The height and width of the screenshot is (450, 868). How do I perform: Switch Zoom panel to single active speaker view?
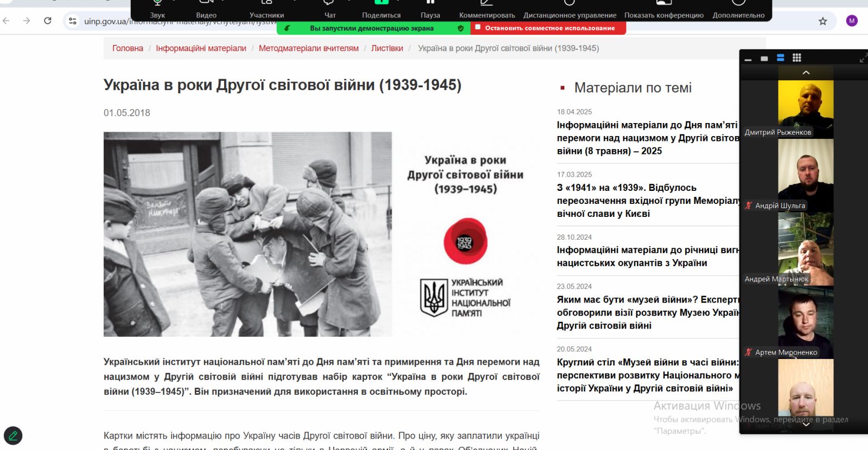click(x=764, y=59)
